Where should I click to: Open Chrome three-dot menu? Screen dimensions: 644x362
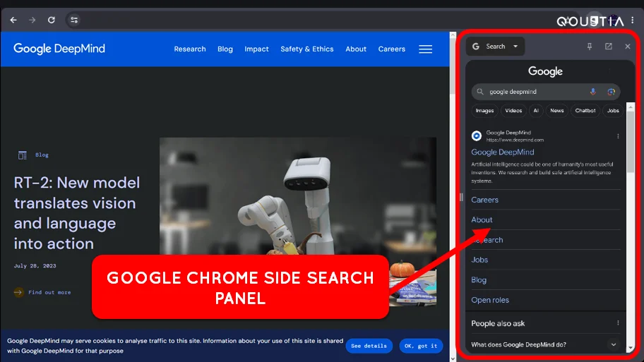pos(633,20)
